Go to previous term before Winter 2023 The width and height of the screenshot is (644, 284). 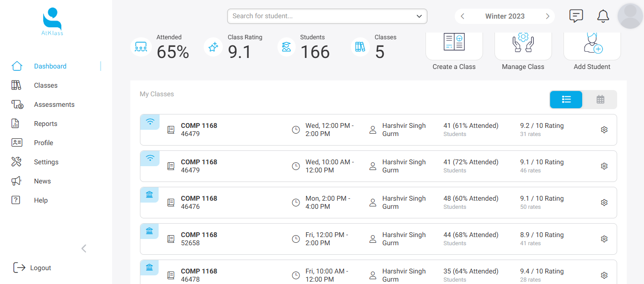(462, 16)
